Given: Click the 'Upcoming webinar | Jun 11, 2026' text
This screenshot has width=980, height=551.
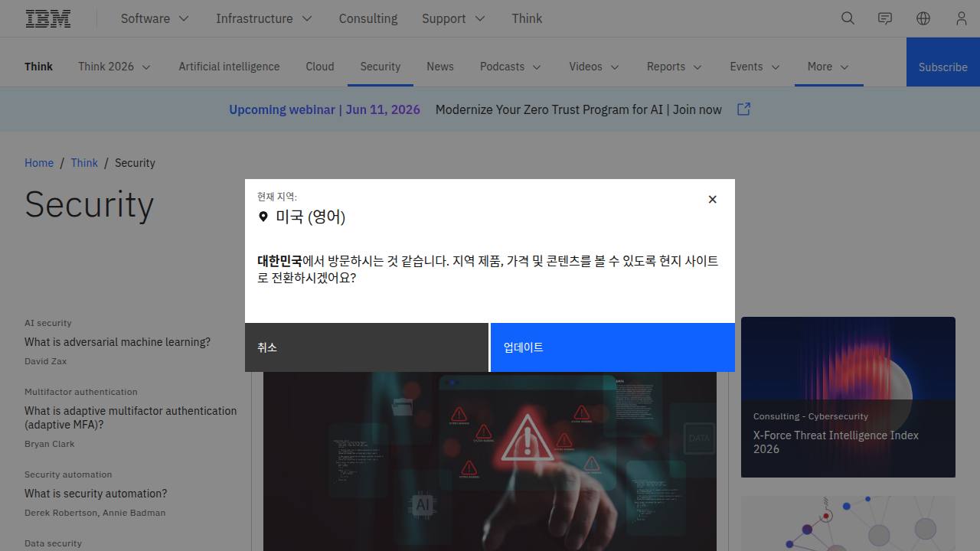Looking at the screenshot, I should click(325, 109).
